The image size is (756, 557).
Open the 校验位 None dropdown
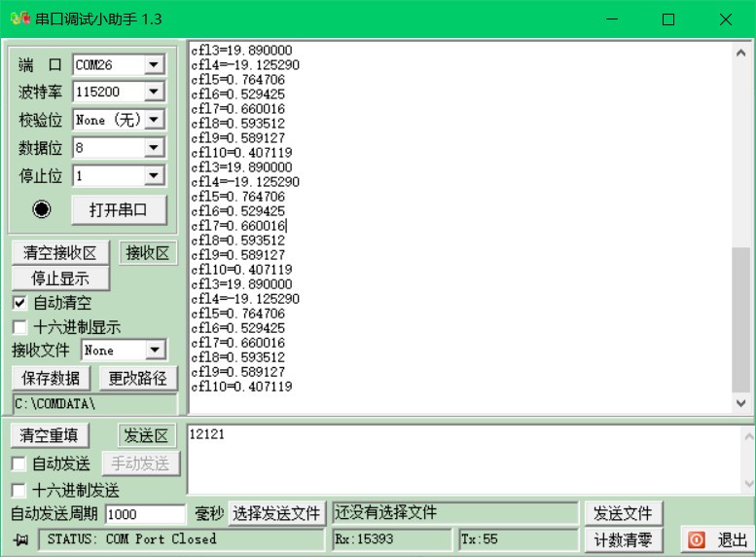[154, 119]
